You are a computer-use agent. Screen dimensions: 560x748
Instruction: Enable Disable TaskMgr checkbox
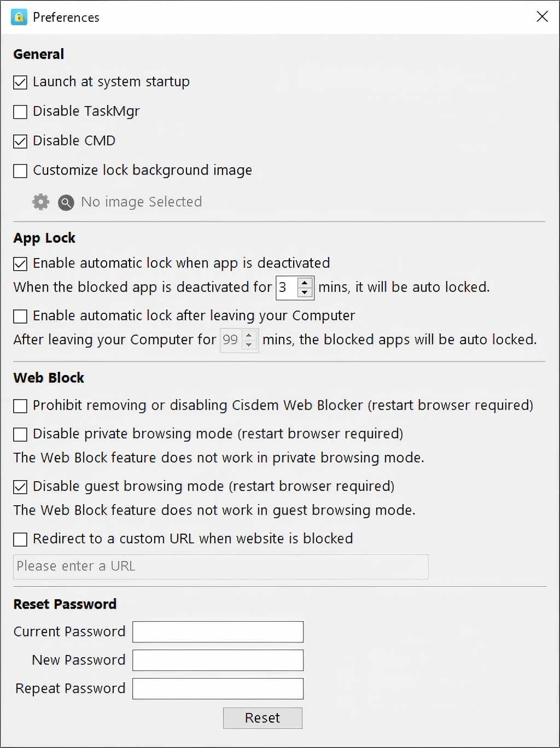click(20, 112)
